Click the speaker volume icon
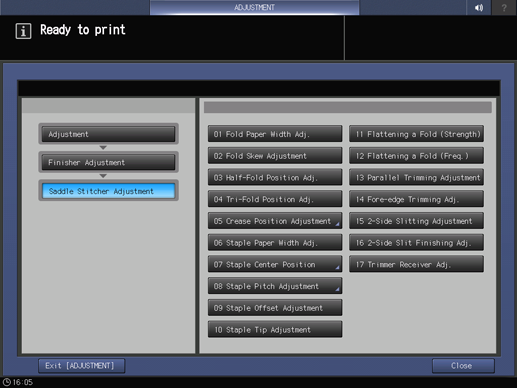The height and width of the screenshot is (388, 517). 479,7
